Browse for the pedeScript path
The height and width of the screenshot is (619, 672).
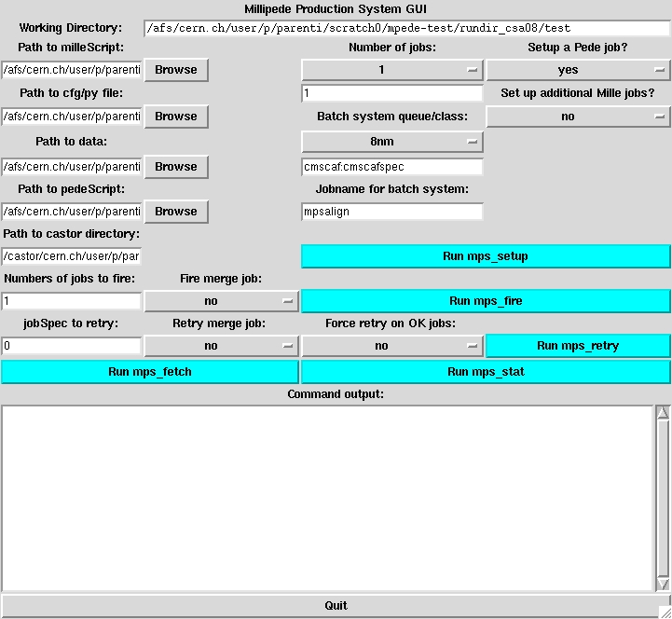coord(176,212)
